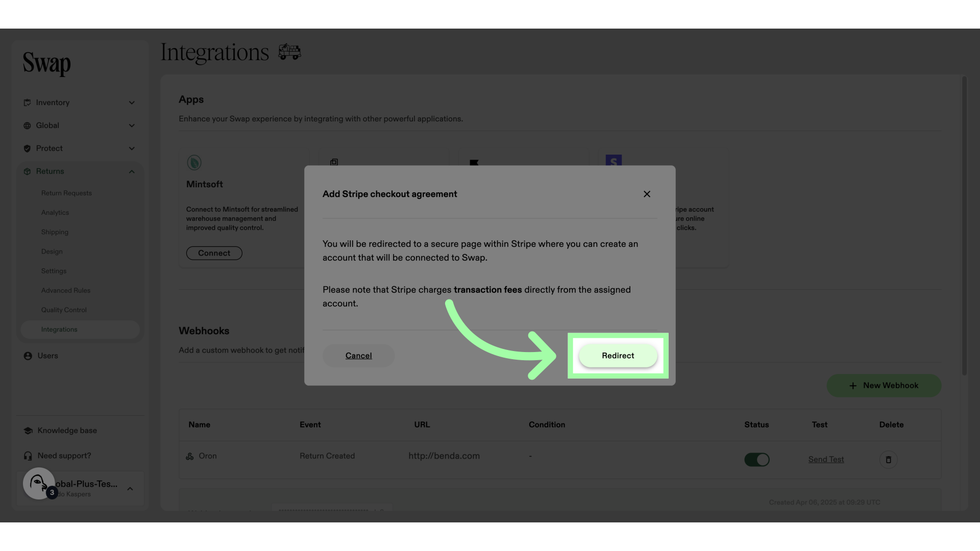Collapse the Returns menu chevron
This screenshot has height=551, width=980.
[132, 171]
